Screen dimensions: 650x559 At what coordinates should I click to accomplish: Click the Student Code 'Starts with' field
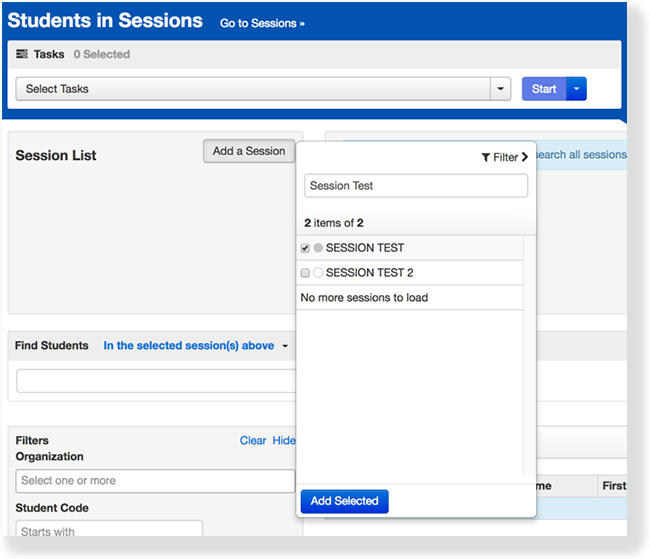[x=109, y=530]
